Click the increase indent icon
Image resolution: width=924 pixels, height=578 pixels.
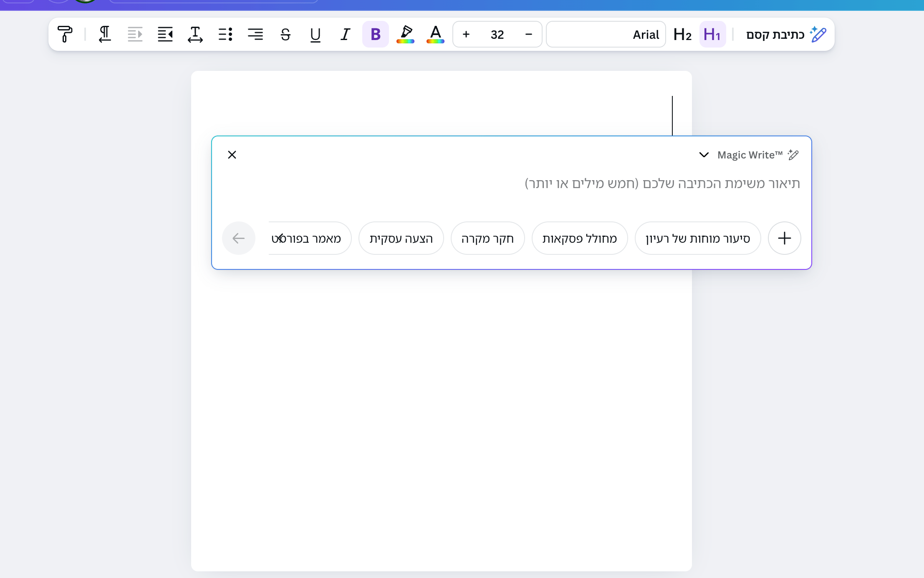coord(165,34)
